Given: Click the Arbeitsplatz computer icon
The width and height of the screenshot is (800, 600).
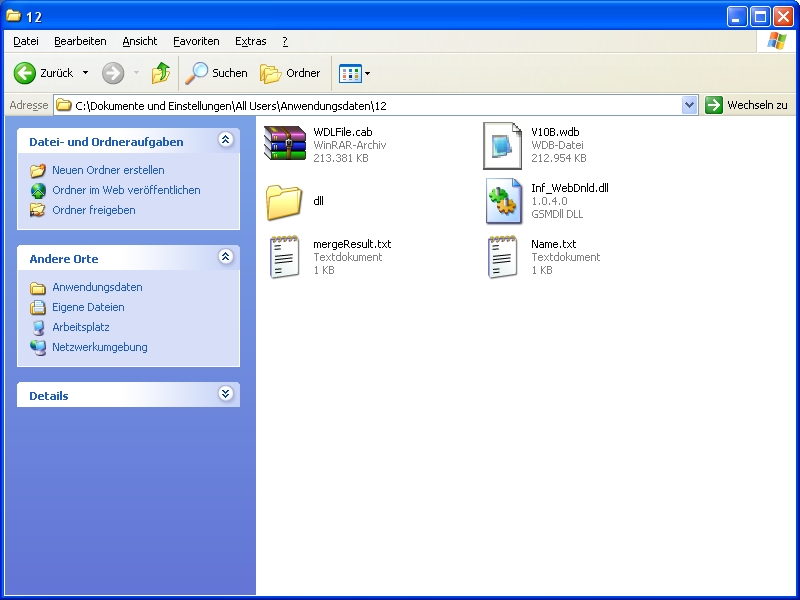Looking at the screenshot, I should 38,328.
